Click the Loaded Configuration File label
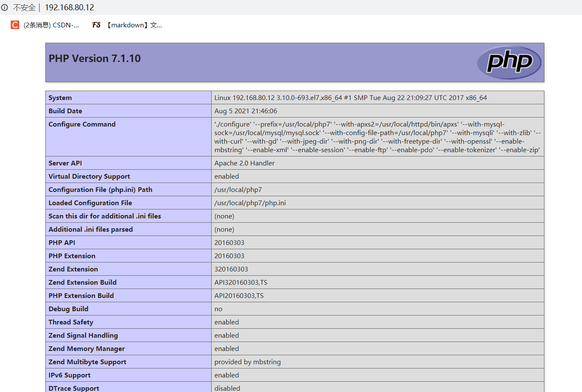Viewport: 582px width, 392px height. pos(90,203)
